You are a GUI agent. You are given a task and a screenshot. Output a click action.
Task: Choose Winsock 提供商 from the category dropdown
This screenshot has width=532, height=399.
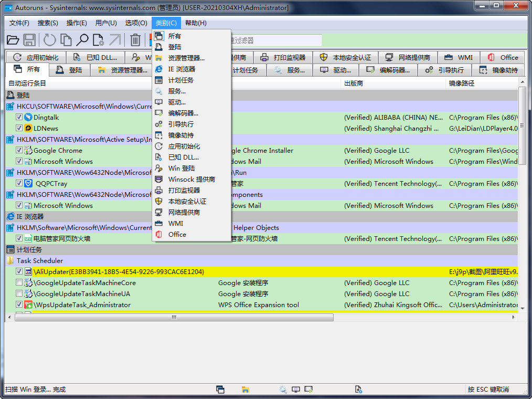[x=191, y=180]
